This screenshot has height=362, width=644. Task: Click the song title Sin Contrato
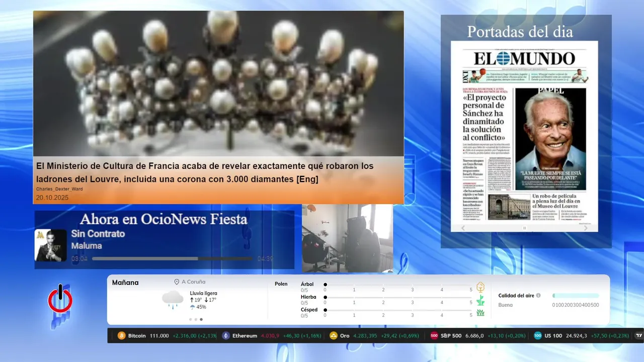98,234
